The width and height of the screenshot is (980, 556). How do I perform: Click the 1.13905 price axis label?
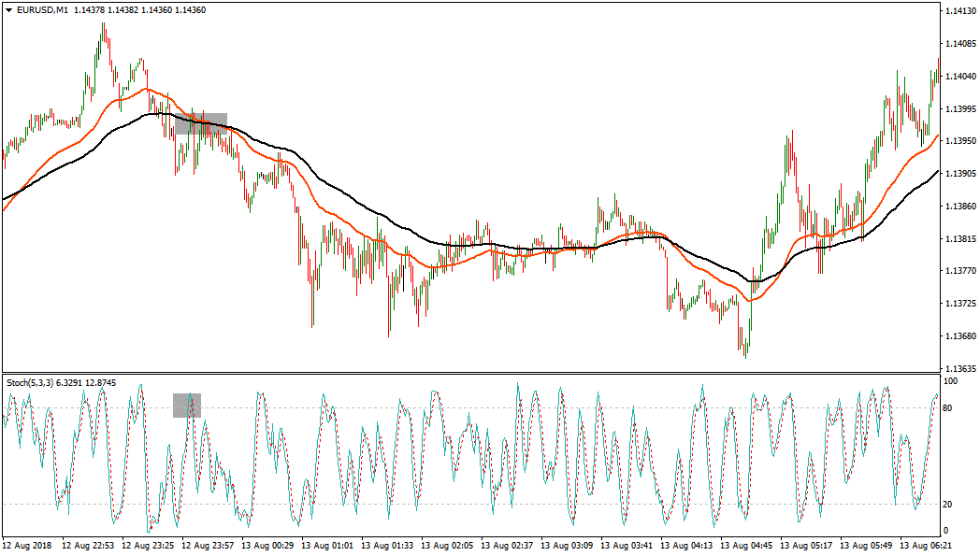(x=959, y=174)
